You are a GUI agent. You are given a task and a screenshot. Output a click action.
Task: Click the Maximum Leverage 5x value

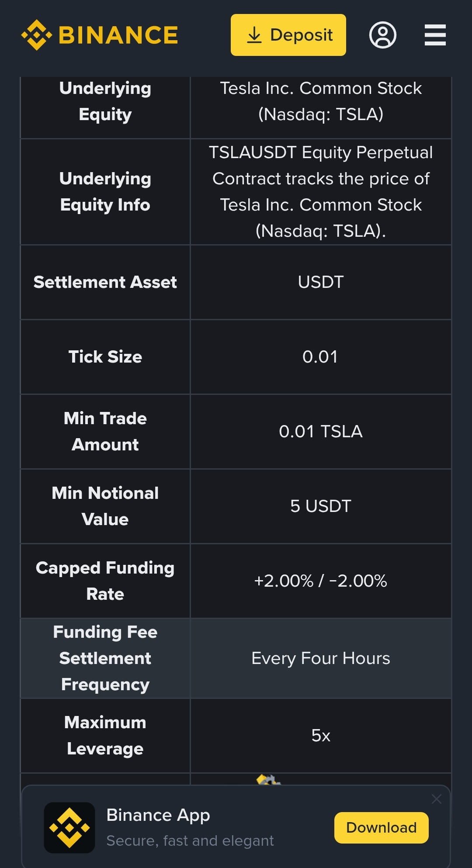(x=320, y=736)
